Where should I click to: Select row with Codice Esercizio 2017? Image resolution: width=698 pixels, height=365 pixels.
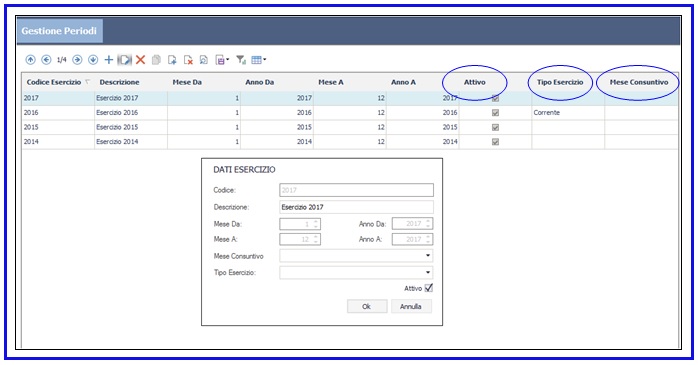tap(349, 98)
